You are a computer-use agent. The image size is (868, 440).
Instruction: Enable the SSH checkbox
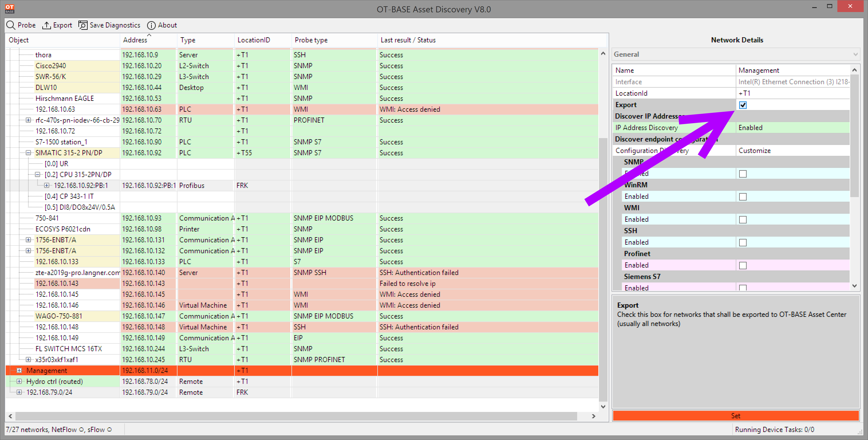tap(743, 242)
